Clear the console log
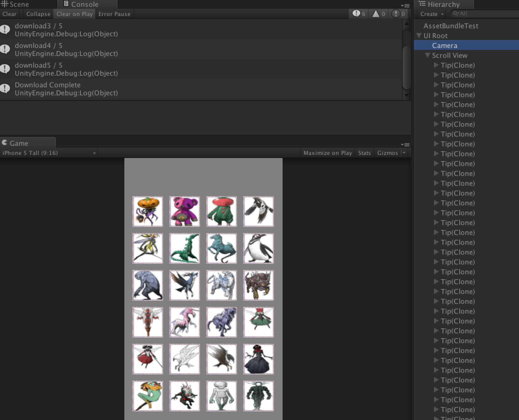 click(9, 14)
